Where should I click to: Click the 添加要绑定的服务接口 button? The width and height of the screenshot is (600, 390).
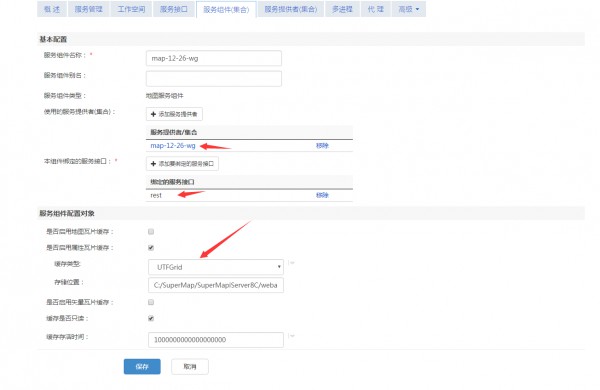[182, 163]
